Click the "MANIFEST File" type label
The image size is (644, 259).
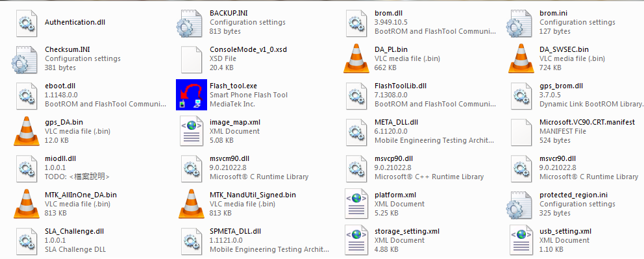click(x=563, y=131)
